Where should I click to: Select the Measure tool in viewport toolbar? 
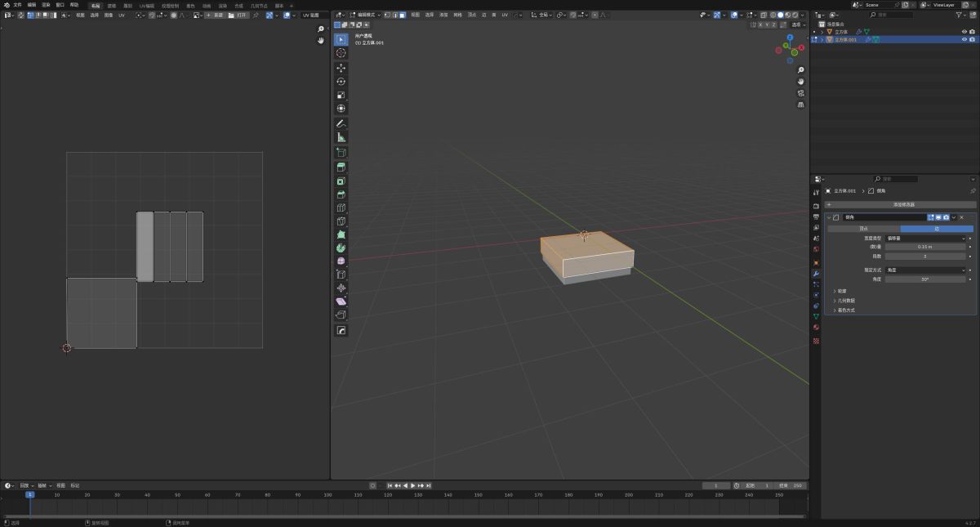click(x=341, y=137)
